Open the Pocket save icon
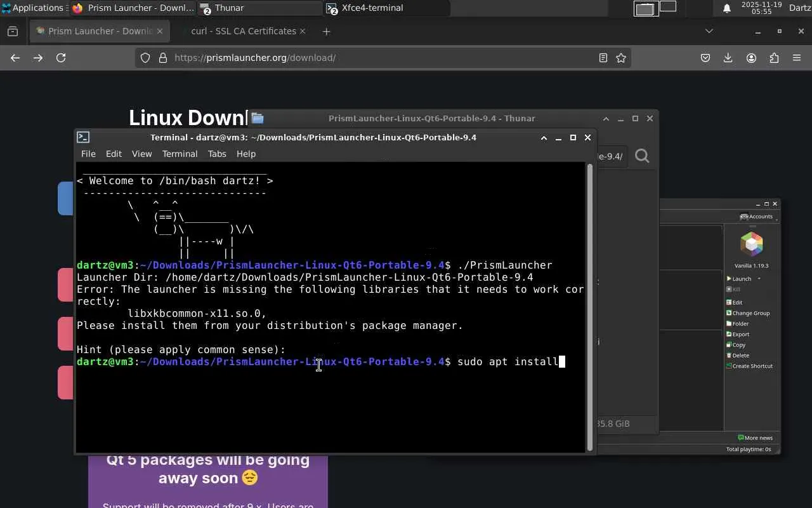Image resolution: width=812 pixels, height=508 pixels. click(x=705, y=58)
